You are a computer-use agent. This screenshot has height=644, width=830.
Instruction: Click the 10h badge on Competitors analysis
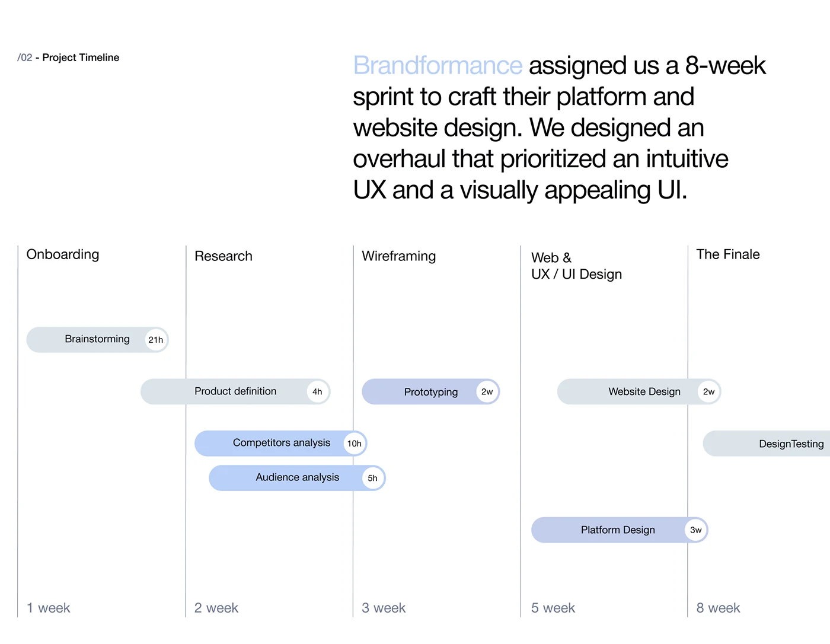coord(355,444)
